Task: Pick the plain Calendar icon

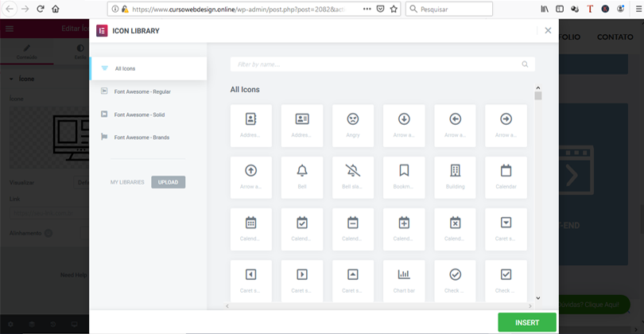Action: click(x=506, y=177)
